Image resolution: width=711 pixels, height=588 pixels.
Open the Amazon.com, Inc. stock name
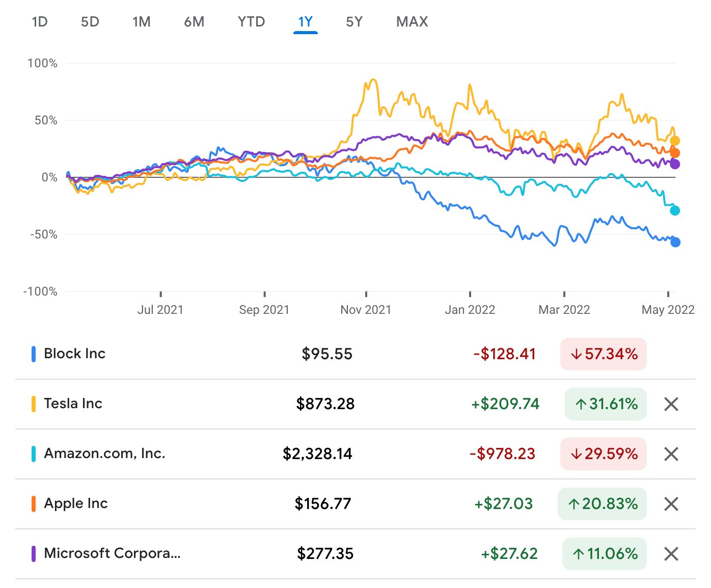coord(105,453)
